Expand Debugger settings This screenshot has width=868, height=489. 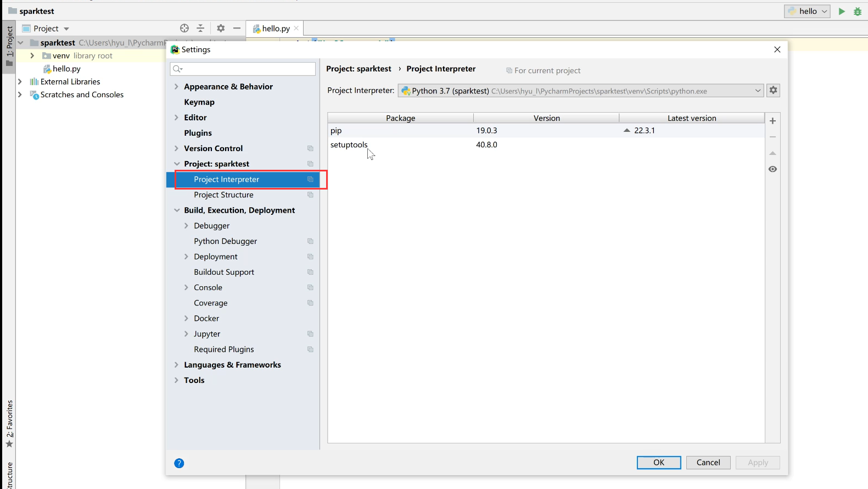[x=186, y=226]
